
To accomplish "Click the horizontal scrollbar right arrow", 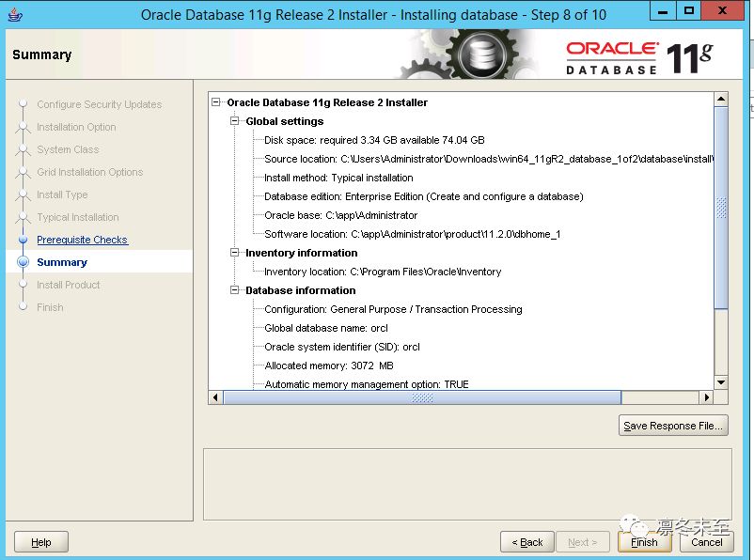I will pos(706,397).
